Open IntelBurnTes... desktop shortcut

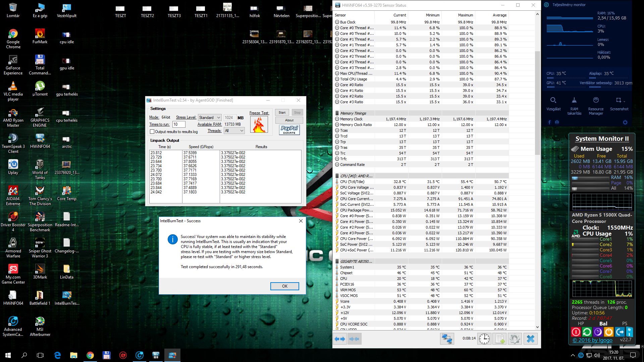pos(67,298)
